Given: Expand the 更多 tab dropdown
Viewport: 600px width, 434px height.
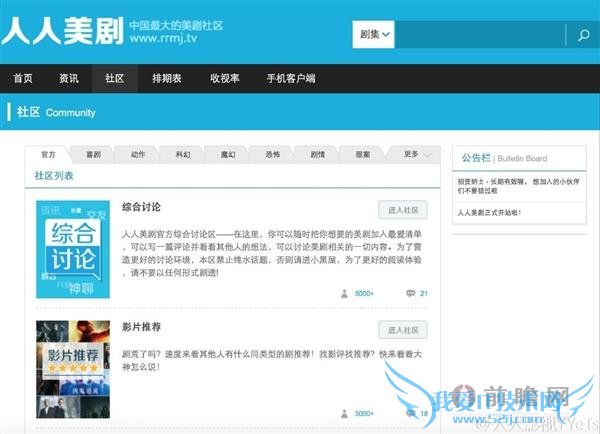Looking at the screenshot, I should point(417,155).
